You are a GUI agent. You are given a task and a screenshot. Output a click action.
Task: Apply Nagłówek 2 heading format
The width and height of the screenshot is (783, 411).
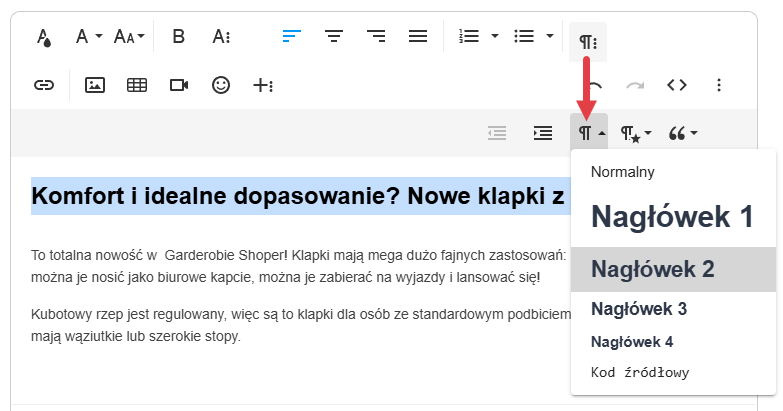pyautogui.click(x=673, y=269)
